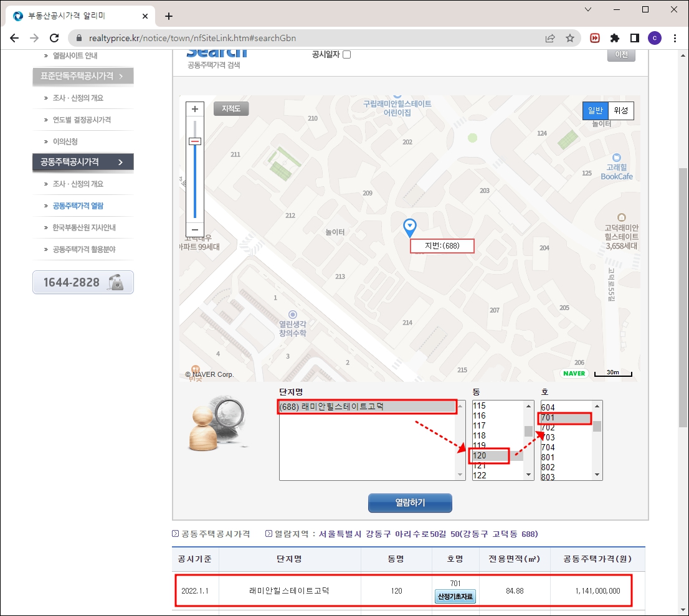Screen dimensions: 689x616
Task: Toggle the browser side panel icon
Action: coord(635,38)
